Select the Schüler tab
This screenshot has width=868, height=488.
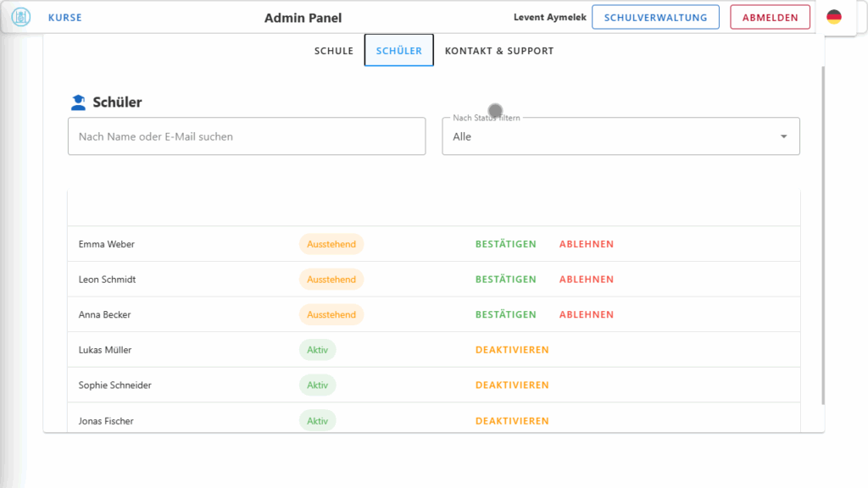click(x=399, y=51)
